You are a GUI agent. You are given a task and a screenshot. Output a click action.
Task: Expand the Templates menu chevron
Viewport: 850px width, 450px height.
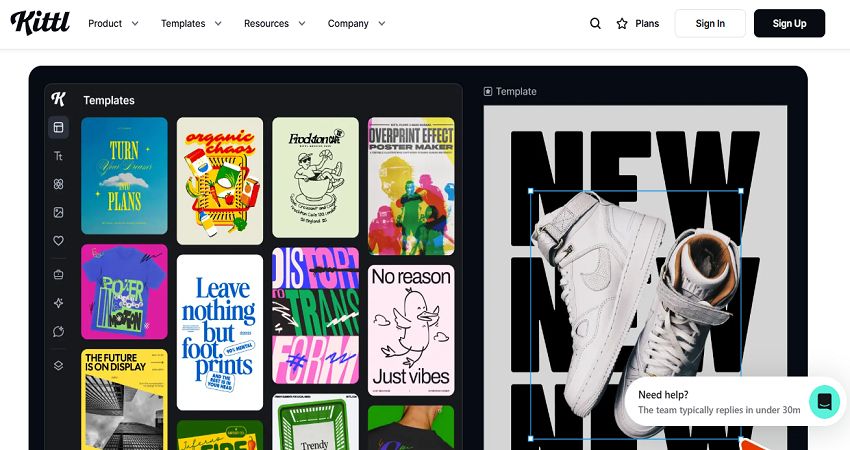point(218,23)
